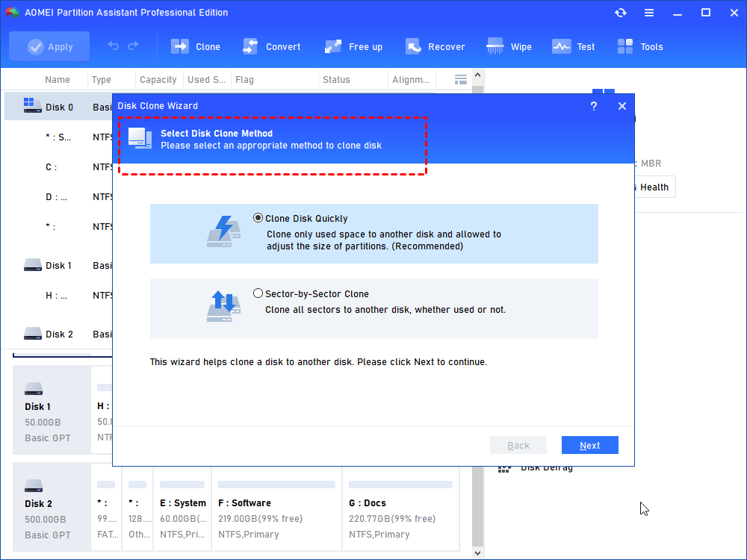Image resolution: width=747 pixels, height=560 pixels.
Task: Open the Test toolbar menu
Action: pos(573,46)
